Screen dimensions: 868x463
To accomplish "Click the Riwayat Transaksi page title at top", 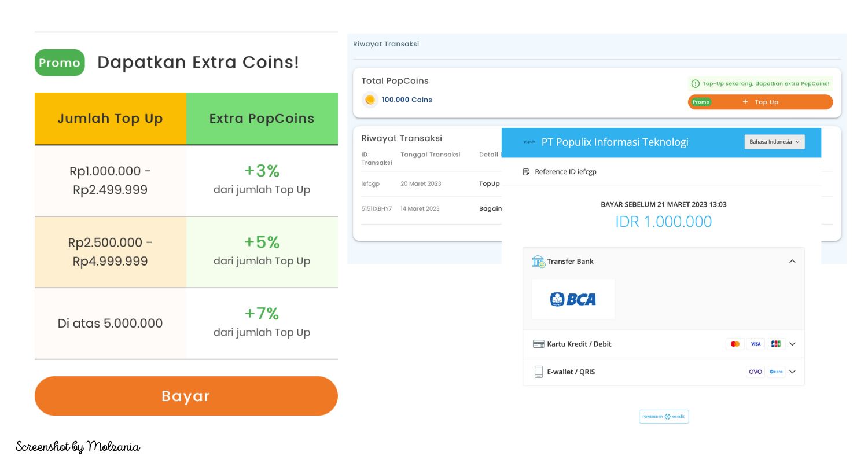I will (x=386, y=44).
